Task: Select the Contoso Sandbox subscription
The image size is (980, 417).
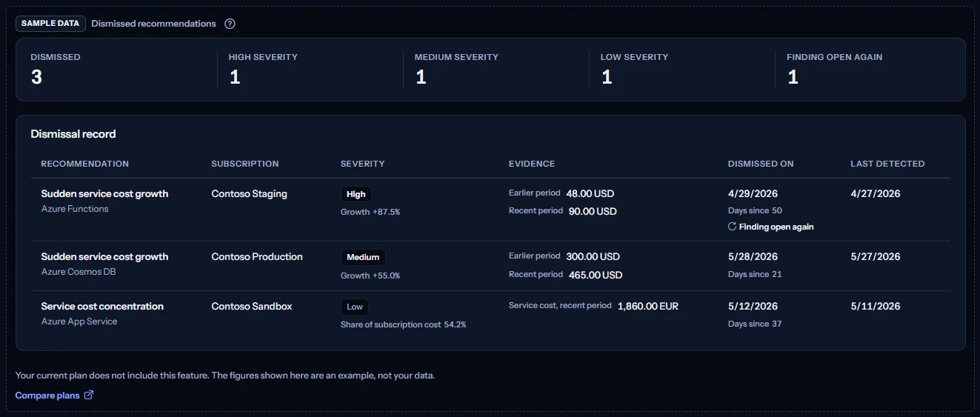Action: click(x=252, y=307)
